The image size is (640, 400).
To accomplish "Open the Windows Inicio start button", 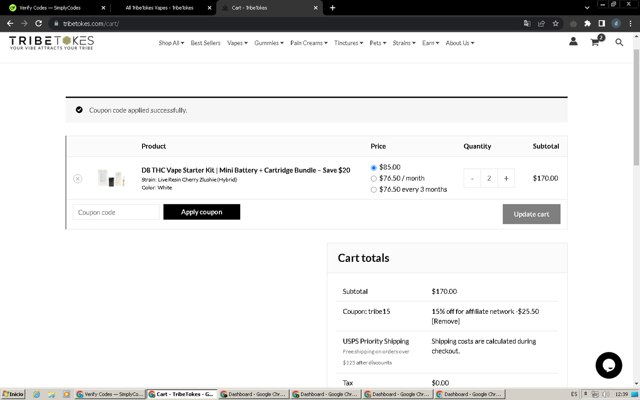I will [x=13, y=394].
